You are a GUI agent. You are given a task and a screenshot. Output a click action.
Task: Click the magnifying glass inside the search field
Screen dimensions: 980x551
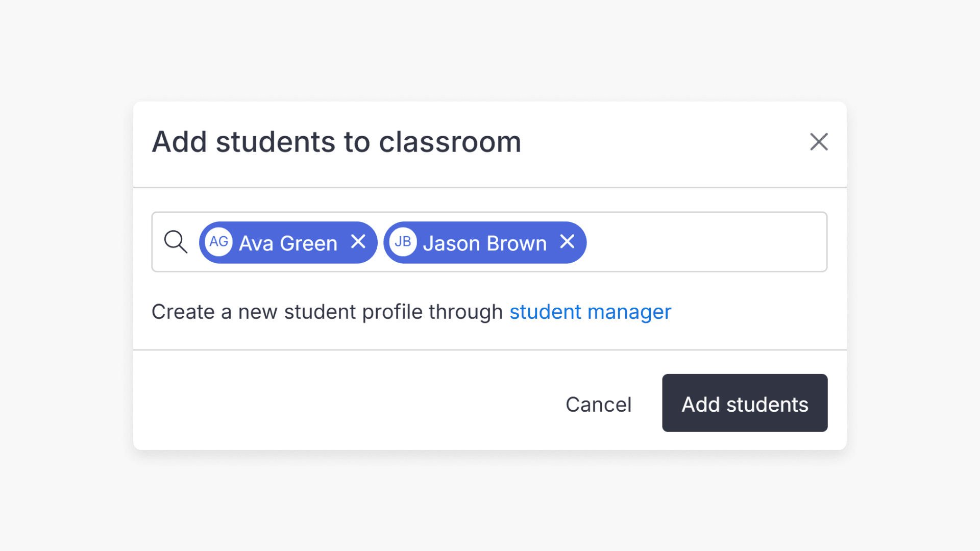click(176, 242)
